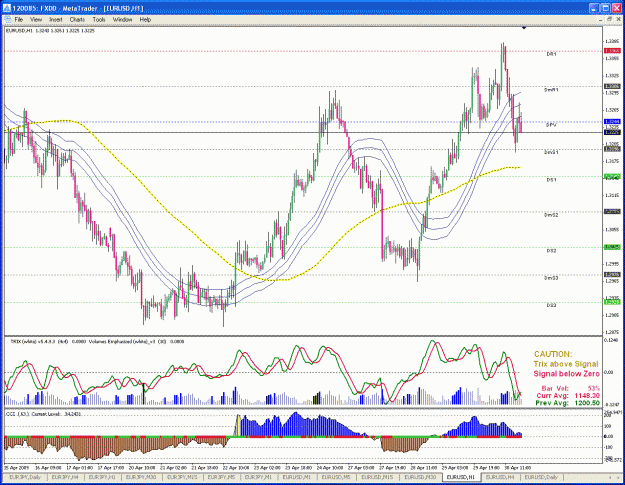
Task: Click the DS3 pivot level label
Action: [x=551, y=305]
